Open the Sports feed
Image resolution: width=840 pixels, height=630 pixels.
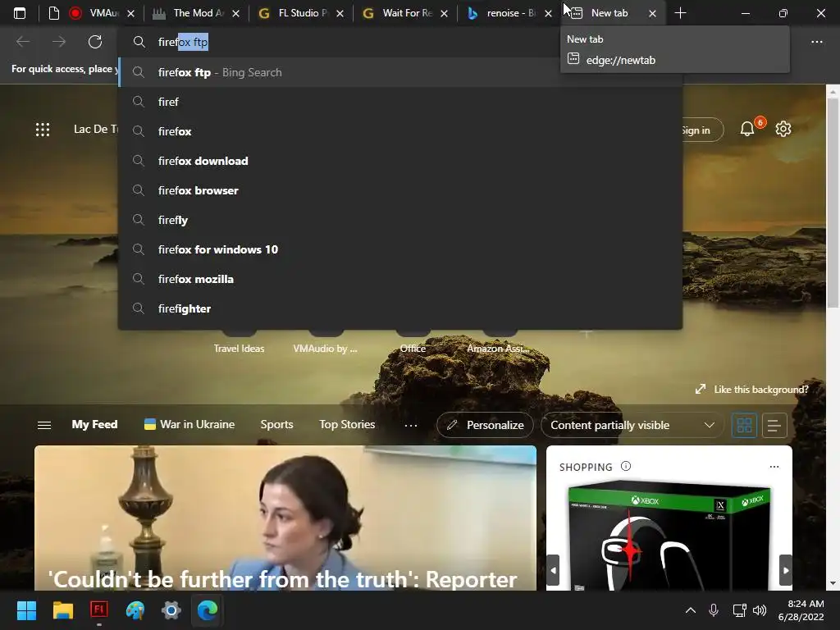pyautogui.click(x=276, y=424)
